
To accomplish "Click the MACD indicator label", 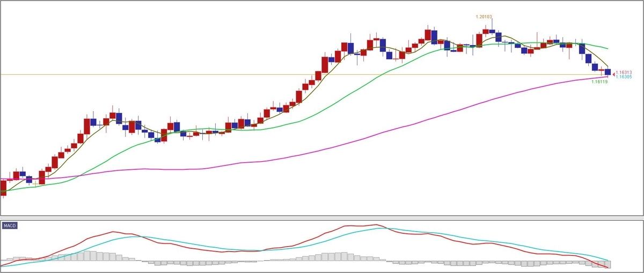I will 10,226.
